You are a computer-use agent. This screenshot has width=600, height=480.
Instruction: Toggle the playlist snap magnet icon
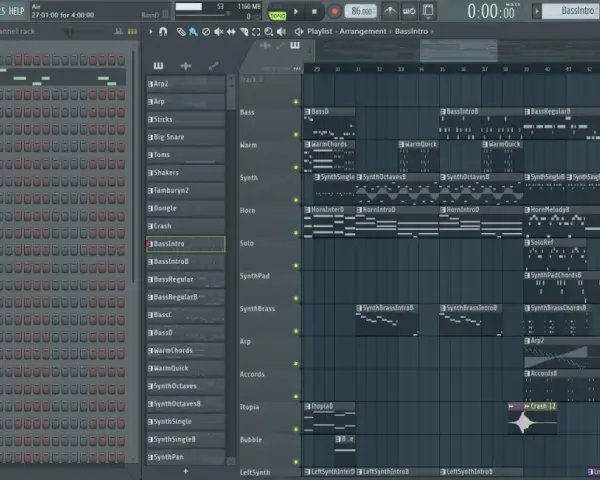[x=163, y=31]
